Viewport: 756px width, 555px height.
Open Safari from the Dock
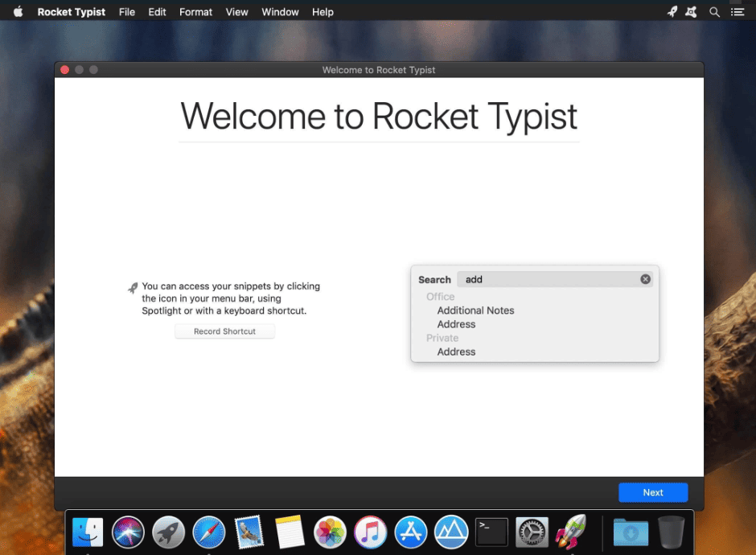pos(209,532)
